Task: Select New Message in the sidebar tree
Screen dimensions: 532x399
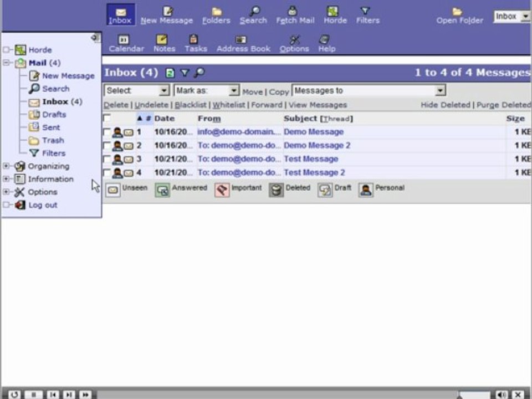Action: pyautogui.click(x=68, y=76)
